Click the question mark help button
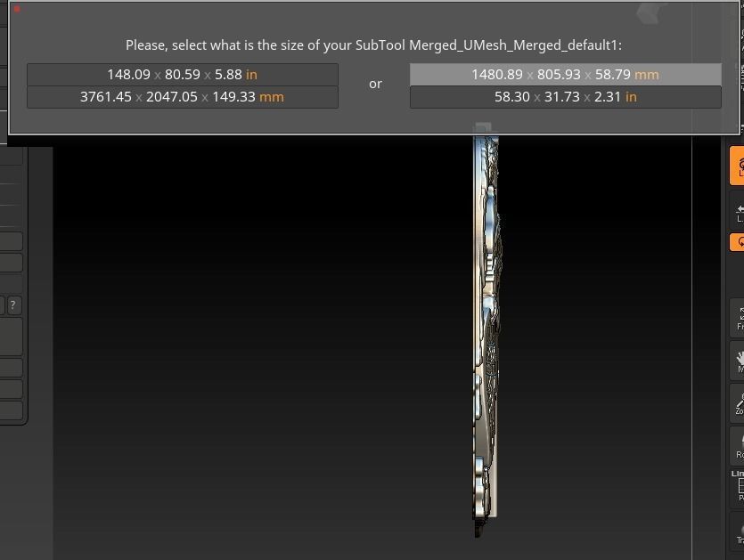This screenshot has width=744, height=560. (x=13, y=305)
